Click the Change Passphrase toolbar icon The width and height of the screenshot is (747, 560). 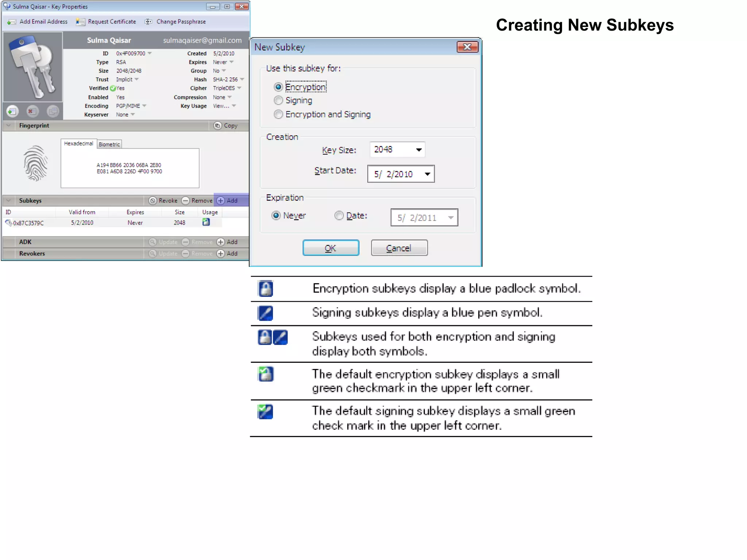pos(148,22)
